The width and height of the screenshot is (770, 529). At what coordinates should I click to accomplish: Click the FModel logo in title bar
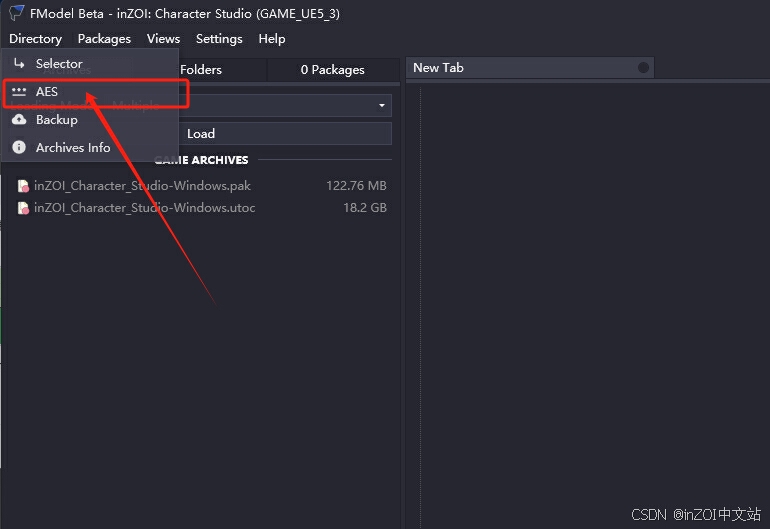click(17, 13)
